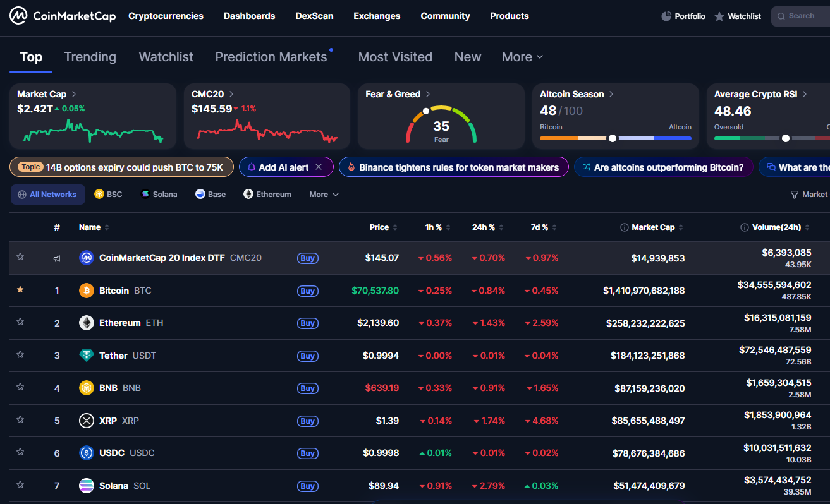Toggle Solana's watchlist star
This screenshot has height=504, width=830.
coord(20,484)
